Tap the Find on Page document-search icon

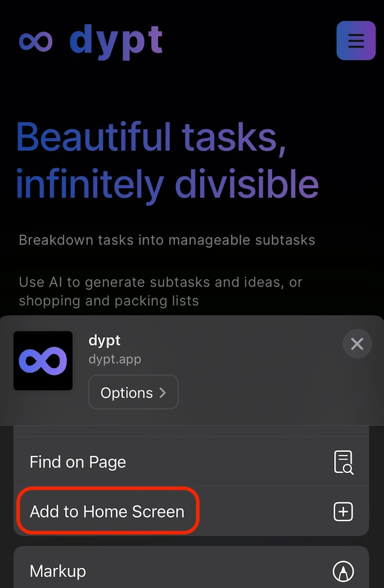(x=343, y=462)
